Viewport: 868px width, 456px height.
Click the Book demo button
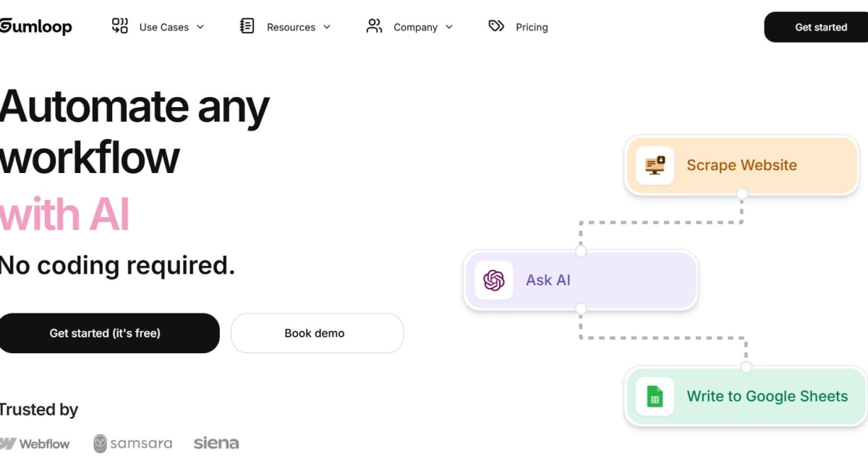click(x=316, y=333)
